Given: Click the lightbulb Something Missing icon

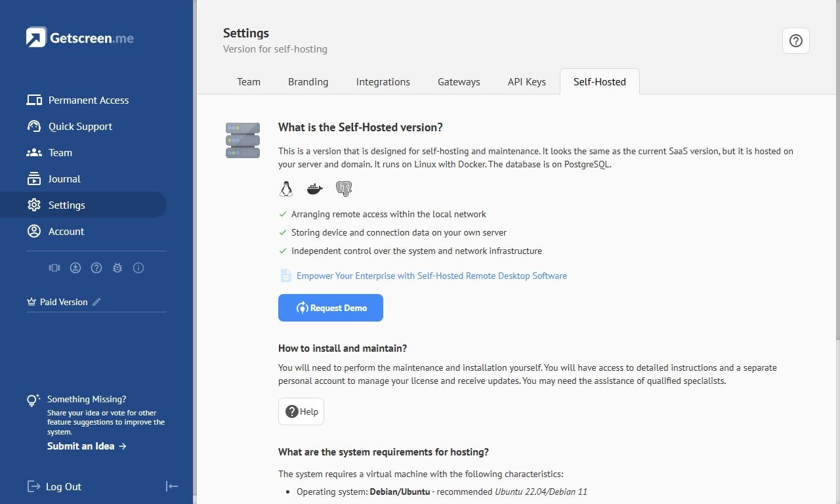Looking at the screenshot, I should click(x=33, y=400).
